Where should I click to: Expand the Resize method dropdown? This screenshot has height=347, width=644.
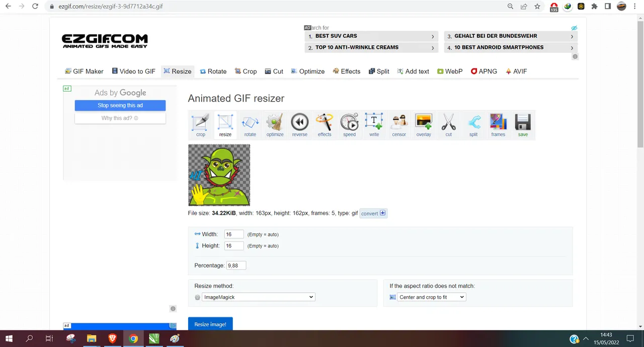(x=259, y=297)
